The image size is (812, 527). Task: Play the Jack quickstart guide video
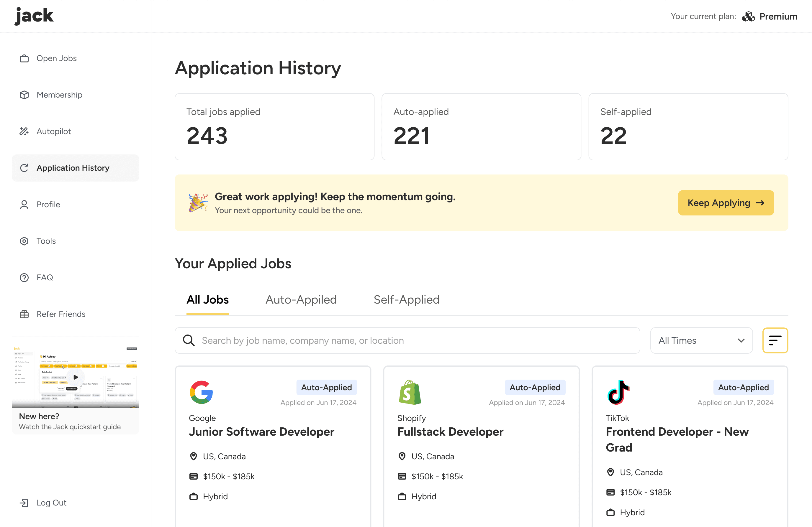click(76, 377)
